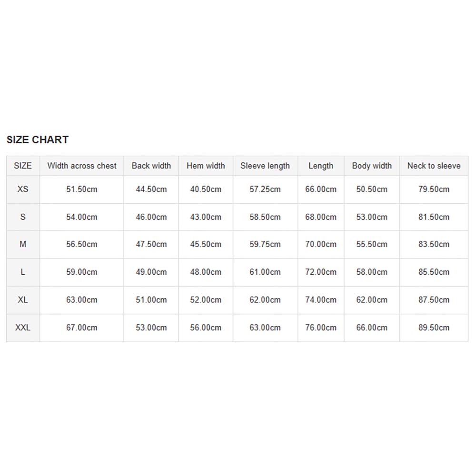
Task: Click the Length column header
Action: click(321, 166)
